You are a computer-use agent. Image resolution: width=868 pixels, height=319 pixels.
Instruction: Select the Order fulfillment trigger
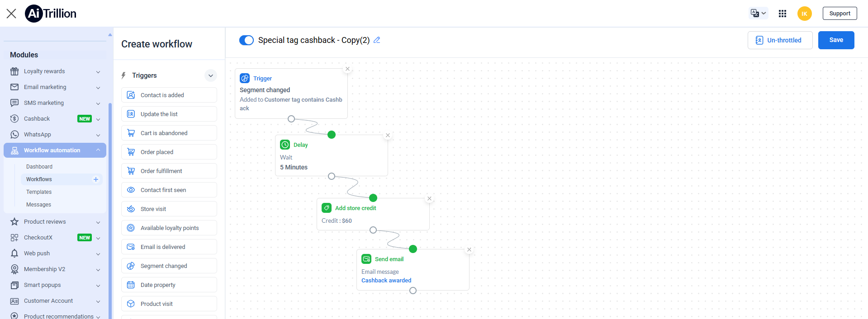pyautogui.click(x=169, y=171)
